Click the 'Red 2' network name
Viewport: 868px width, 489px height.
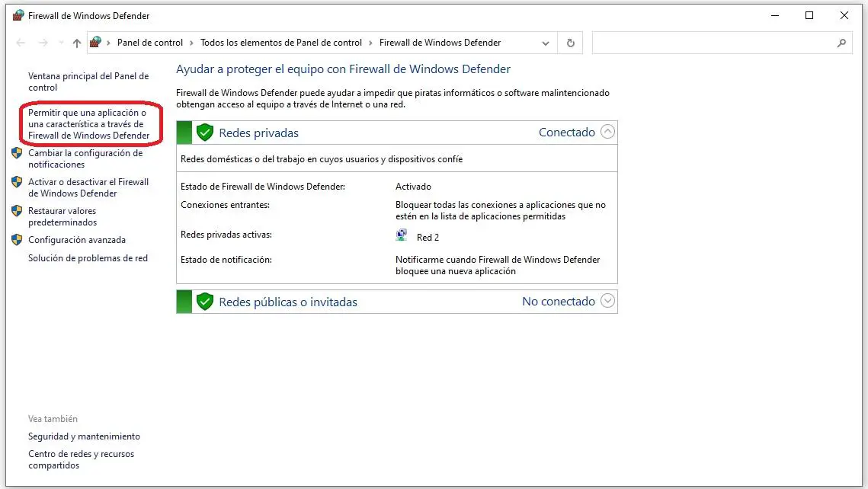click(428, 238)
